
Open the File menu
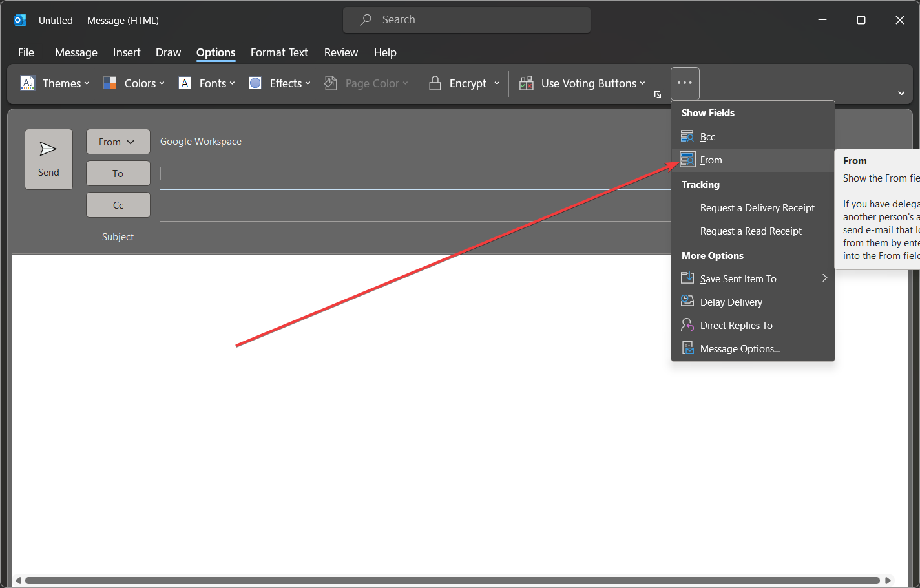tap(26, 52)
